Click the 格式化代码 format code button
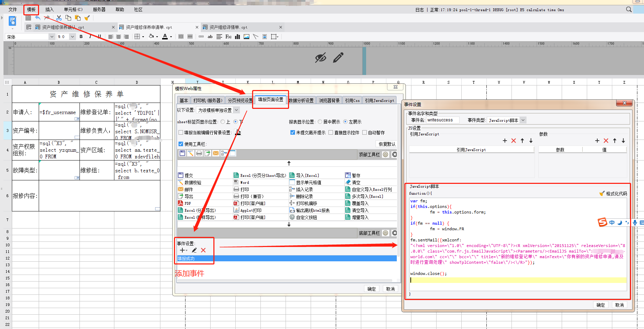This screenshot has width=644, height=329. tap(613, 194)
